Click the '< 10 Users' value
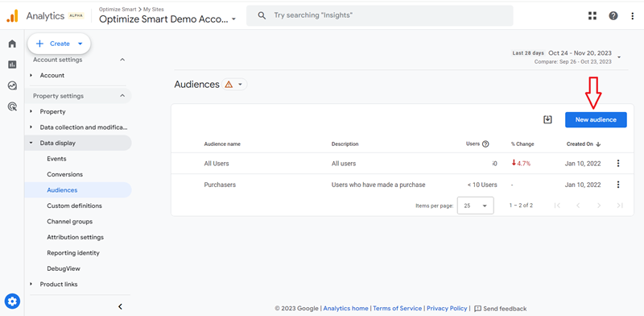 [x=482, y=185]
